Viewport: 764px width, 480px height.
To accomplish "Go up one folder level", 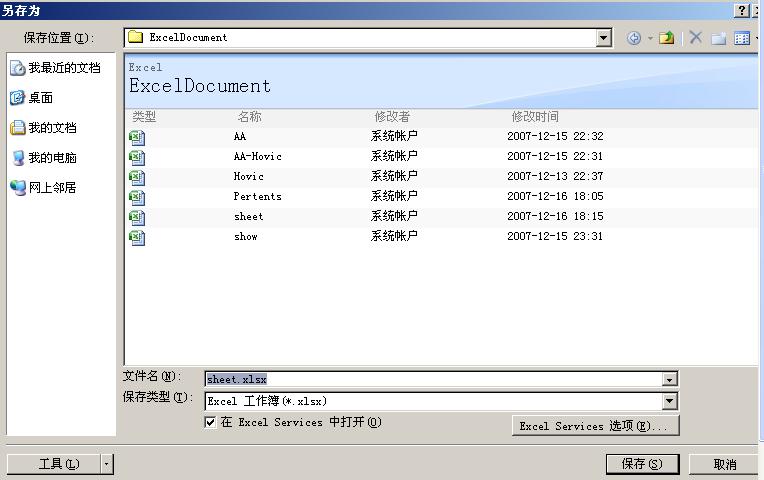I will tap(667, 38).
